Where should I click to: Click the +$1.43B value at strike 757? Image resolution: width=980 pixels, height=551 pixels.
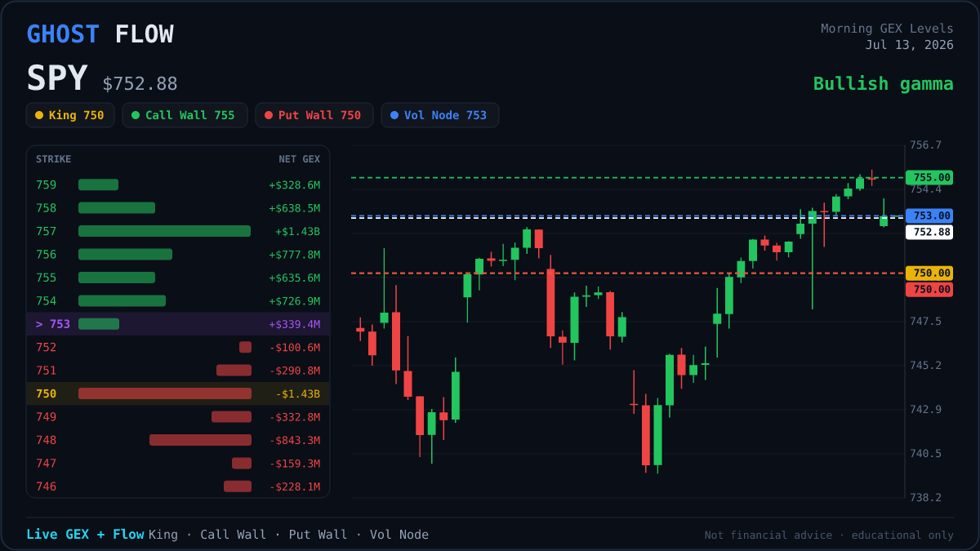tap(297, 231)
